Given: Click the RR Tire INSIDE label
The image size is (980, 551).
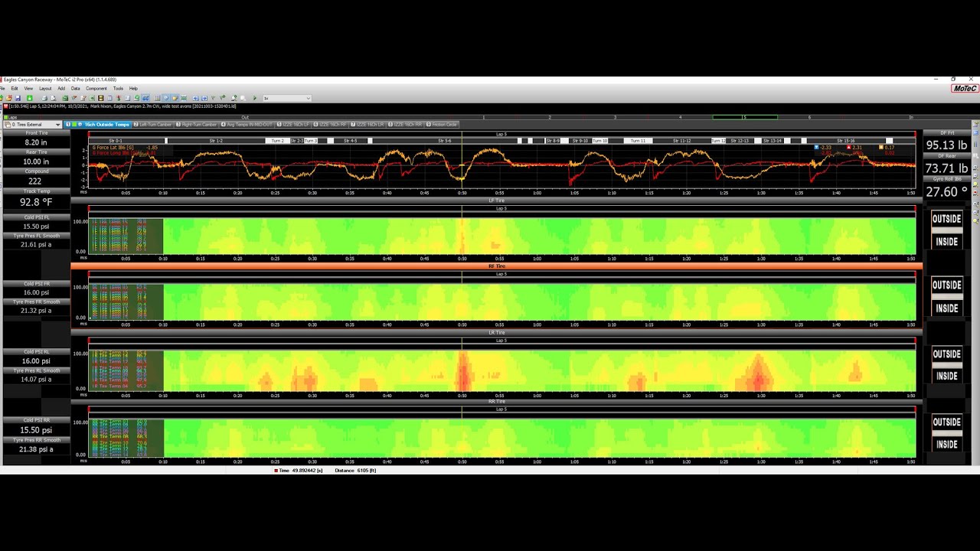Looking at the screenshot, I should pyautogui.click(x=946, y=444).
